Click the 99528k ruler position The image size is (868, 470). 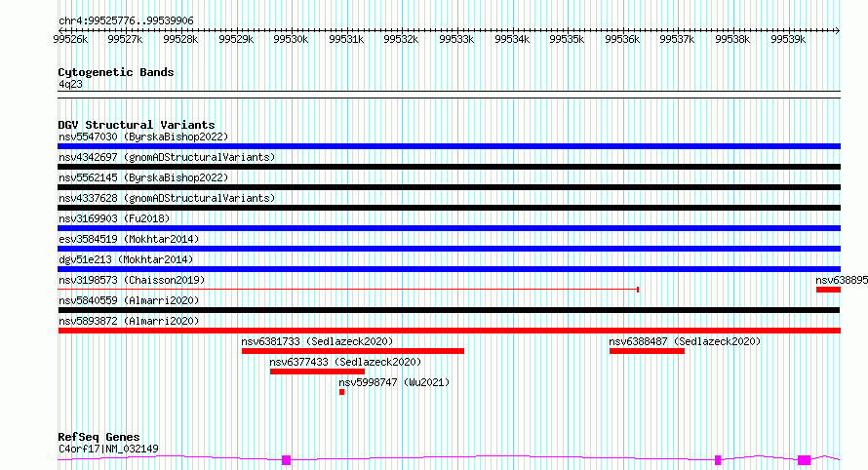(180, 39)
